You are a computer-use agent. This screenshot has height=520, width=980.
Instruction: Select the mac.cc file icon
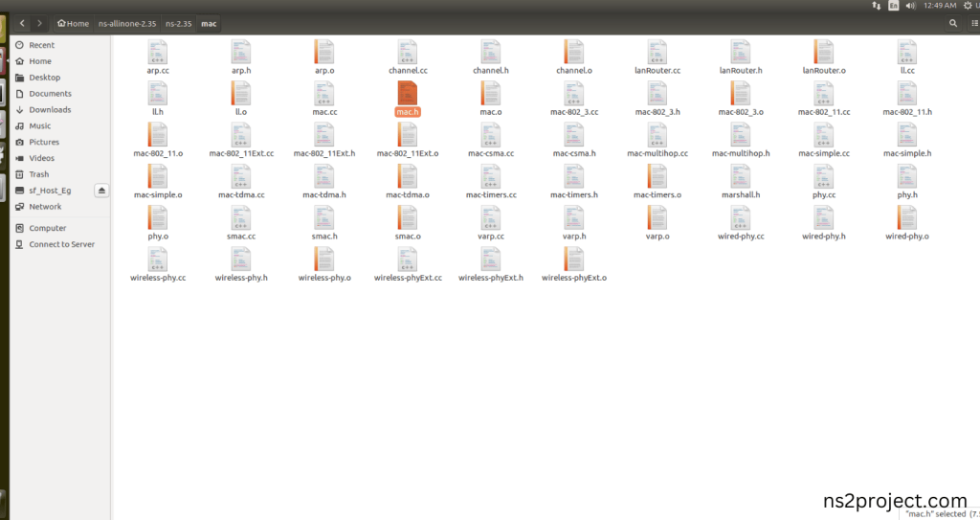[324, 93]
